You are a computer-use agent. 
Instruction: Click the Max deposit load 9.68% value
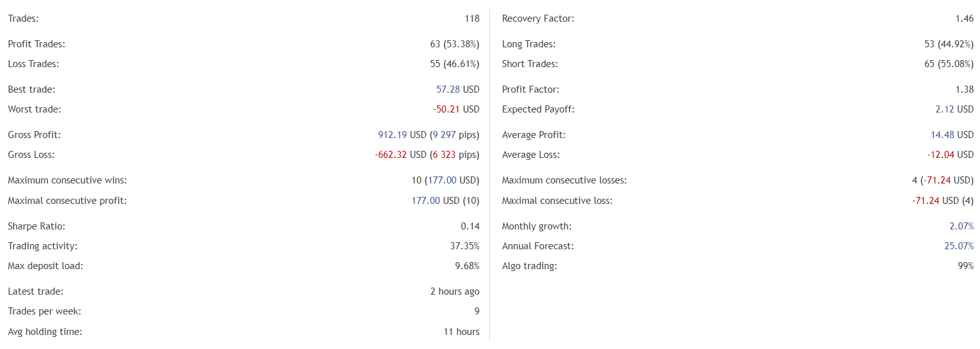pyautogui.click(x=467, y=266)
